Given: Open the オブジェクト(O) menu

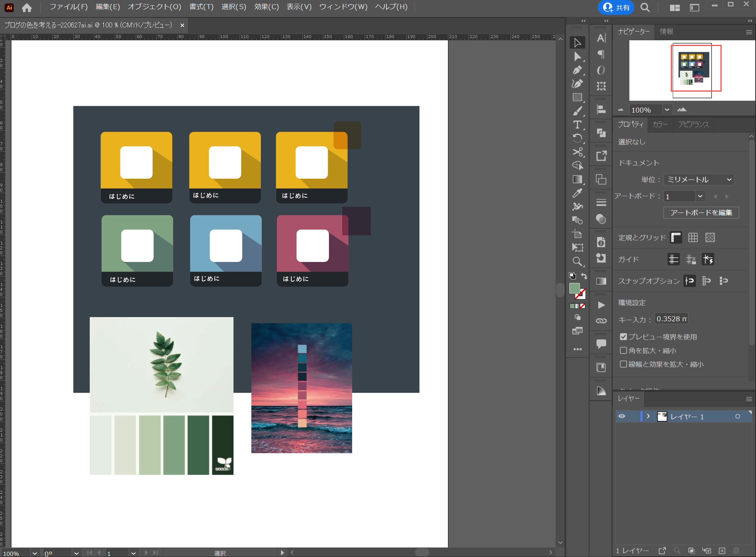Looking at the screenshot, I should 154,7.
